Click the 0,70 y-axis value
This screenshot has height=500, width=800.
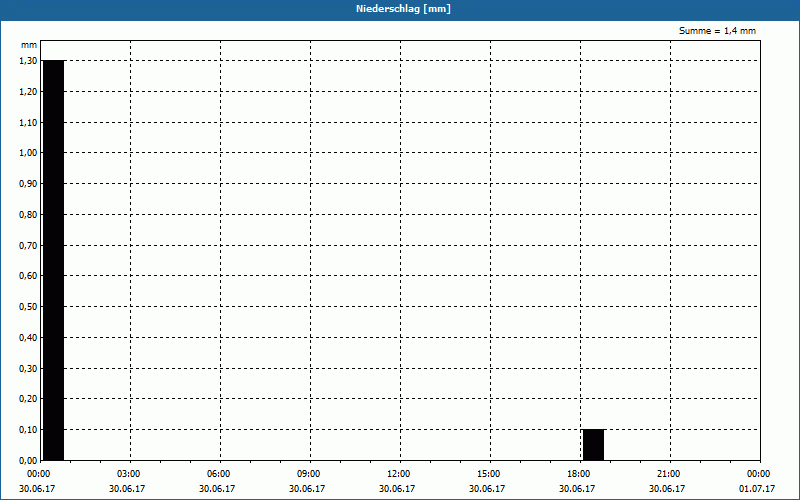coord(28,245)
